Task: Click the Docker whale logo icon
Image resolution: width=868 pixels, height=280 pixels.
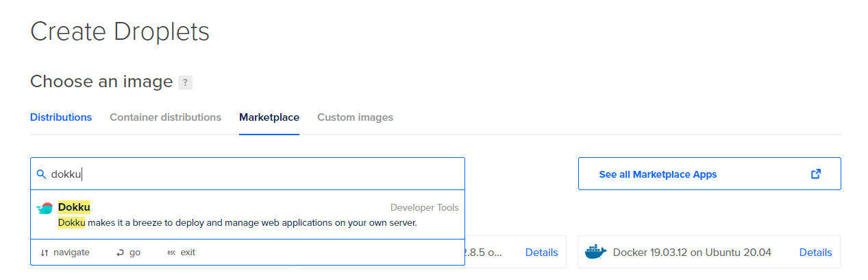Action: tap(595, 252)
